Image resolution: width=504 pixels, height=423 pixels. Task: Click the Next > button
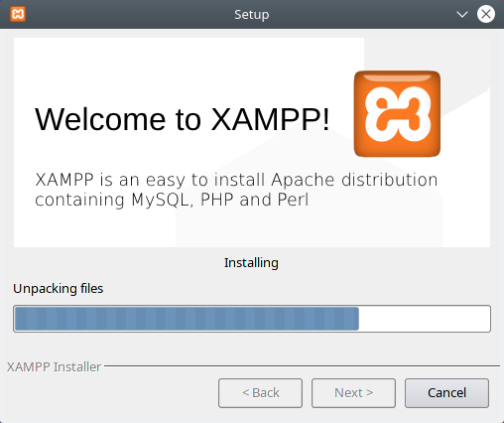tap(353, 393)
